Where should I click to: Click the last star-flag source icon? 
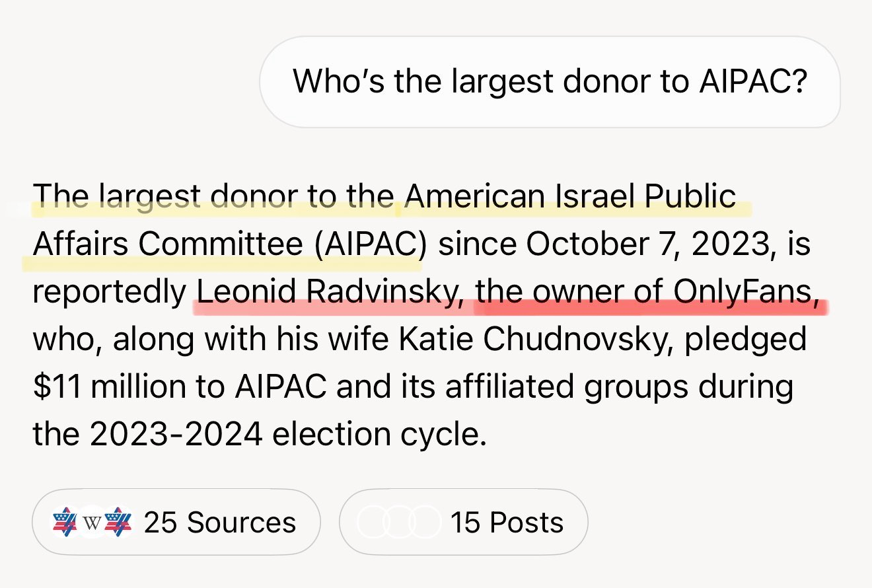point(119,523)
